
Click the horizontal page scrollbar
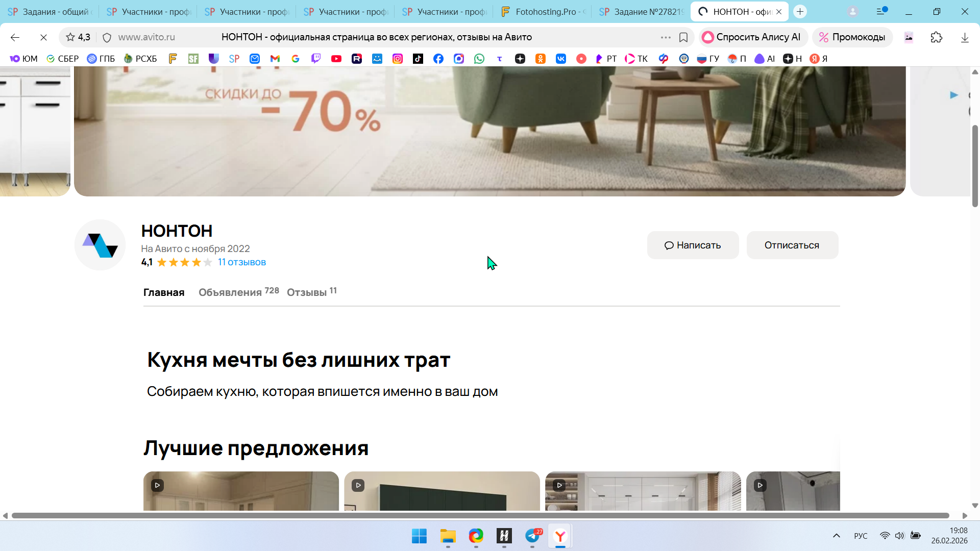(x=480, y=516)
